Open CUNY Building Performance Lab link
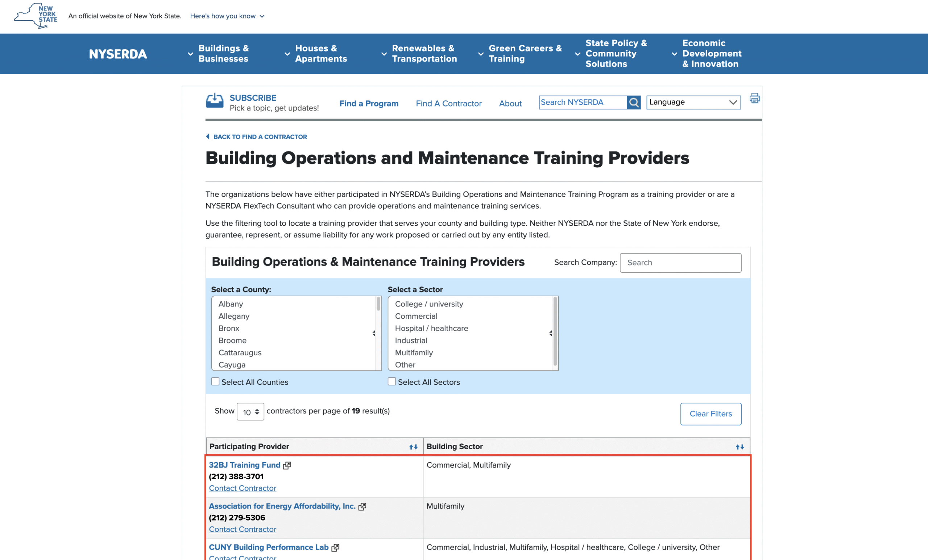This screenshot has height=560, width=928. pos(269,547)
